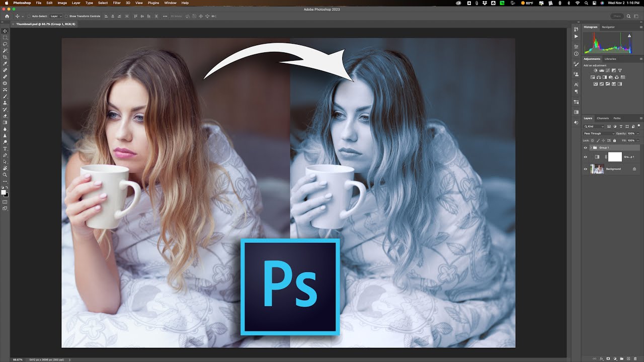Click the three-dots more align options
The image size is (644, 362).
[165, 16]
